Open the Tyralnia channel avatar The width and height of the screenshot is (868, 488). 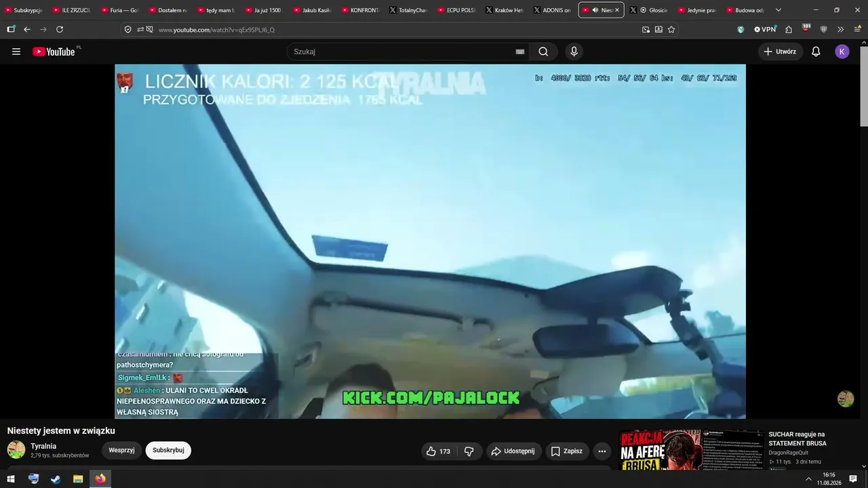(x=16, y=450)
